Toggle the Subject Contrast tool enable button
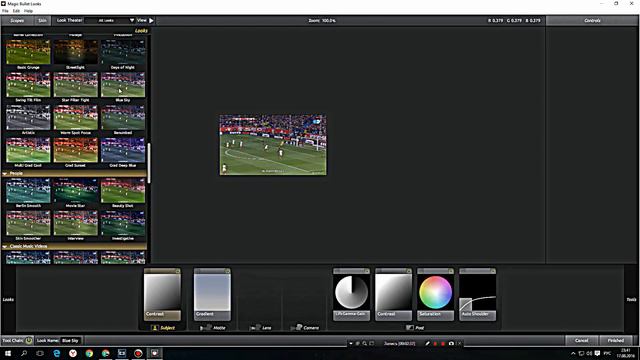 point(178,271)
